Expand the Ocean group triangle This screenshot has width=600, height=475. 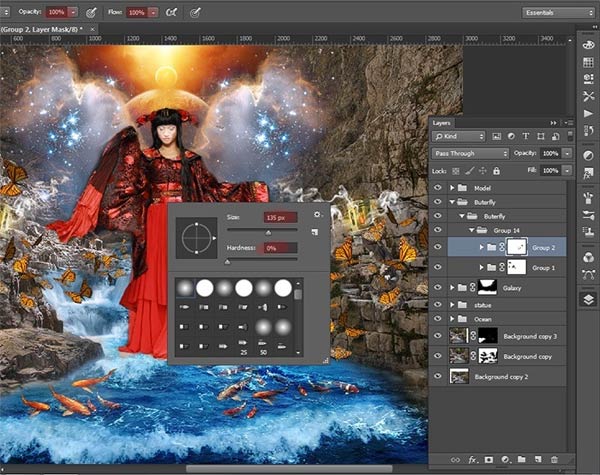tap(452, 318)
